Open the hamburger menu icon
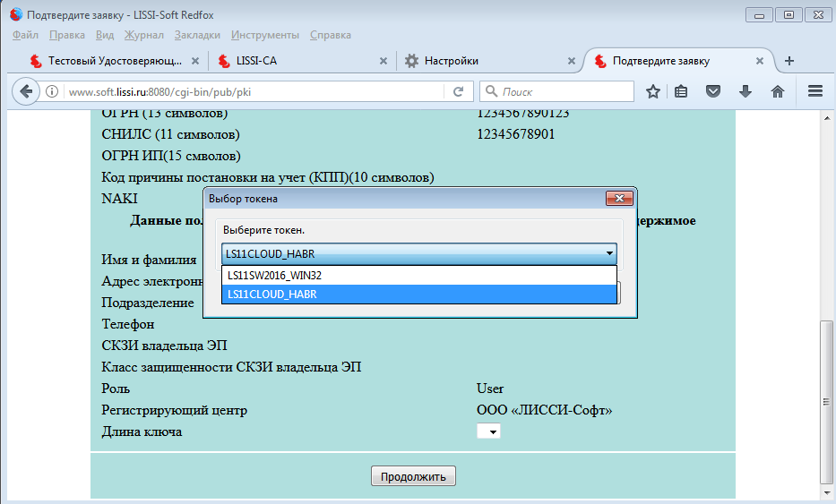 [x=815, y=91]
